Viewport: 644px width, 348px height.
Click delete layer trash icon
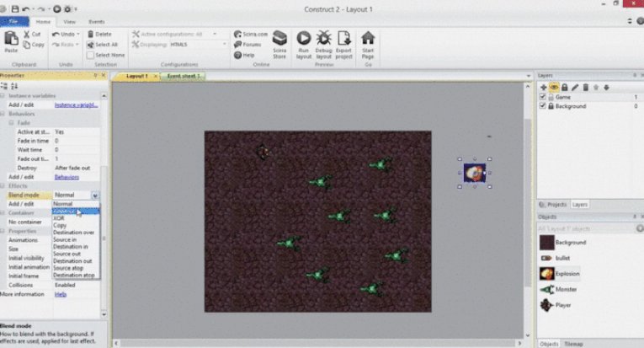(x=586, y=87)
